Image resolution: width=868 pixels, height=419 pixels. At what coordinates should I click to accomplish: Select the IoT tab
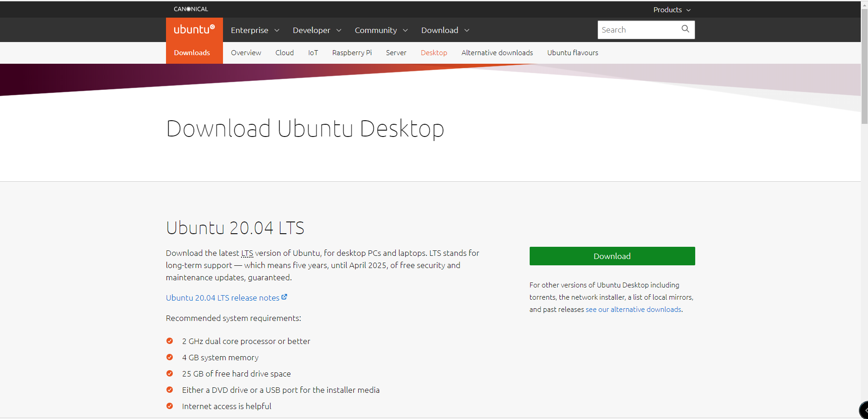pyautogui.click(x=313, y=52)
